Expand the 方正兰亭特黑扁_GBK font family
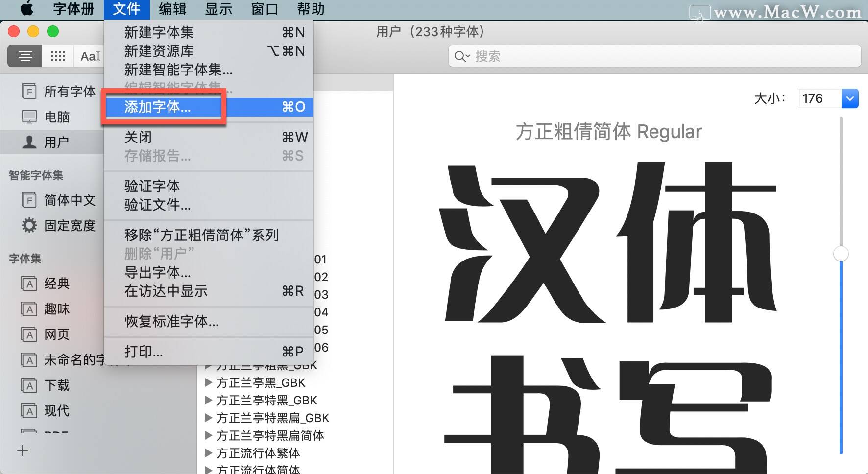This screenshot has height=474, width=868. (209, 418)
